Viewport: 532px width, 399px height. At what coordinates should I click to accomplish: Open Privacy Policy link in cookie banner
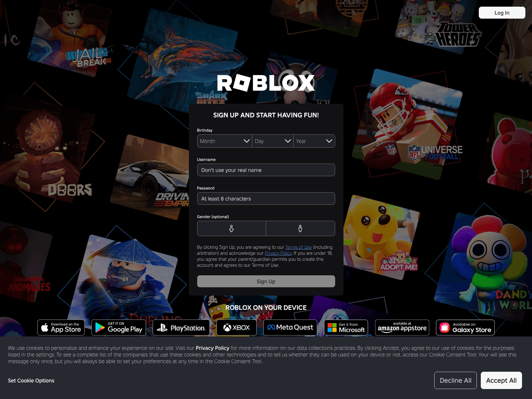click(212, 348)
